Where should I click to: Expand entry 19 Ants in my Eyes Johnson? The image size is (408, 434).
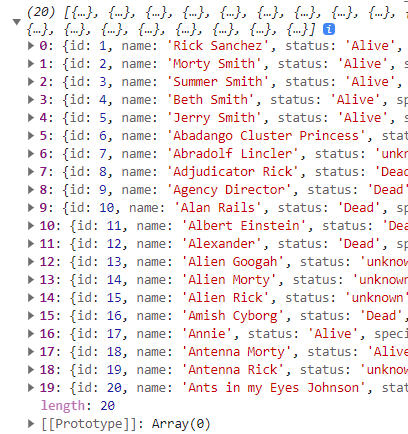pyautogui.click(x=31, y=387)
